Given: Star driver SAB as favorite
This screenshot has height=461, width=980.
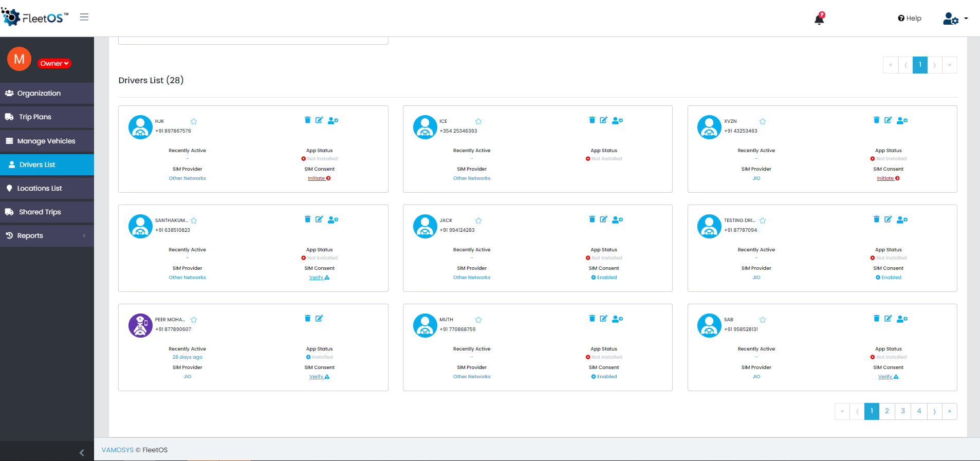Looking at the screenshot, I should (x=763, y=320).
